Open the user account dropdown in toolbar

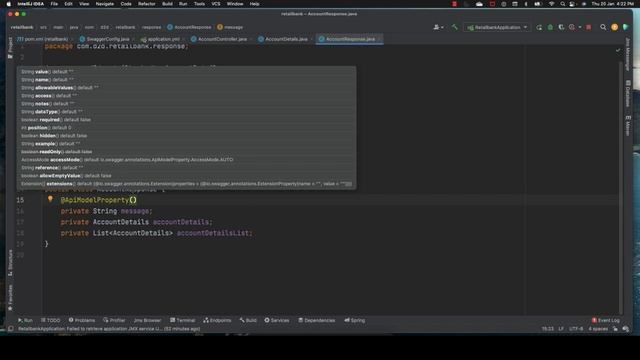(438, 27)
